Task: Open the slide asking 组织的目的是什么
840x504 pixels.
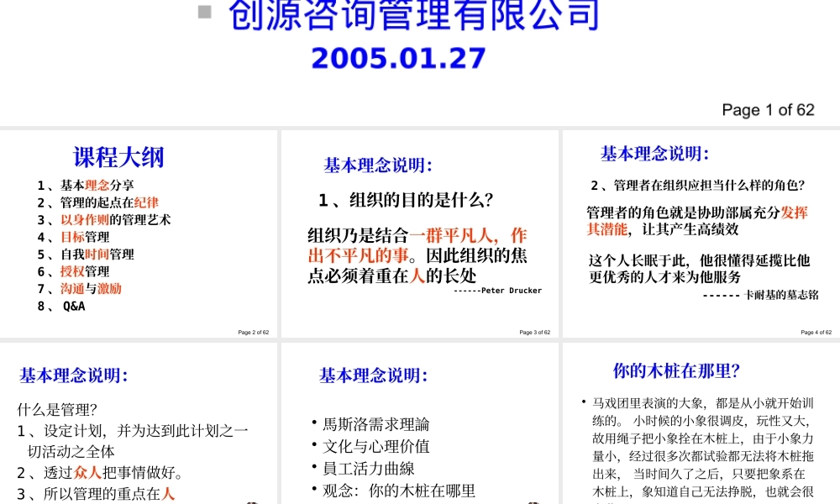Action: point(419,234)
